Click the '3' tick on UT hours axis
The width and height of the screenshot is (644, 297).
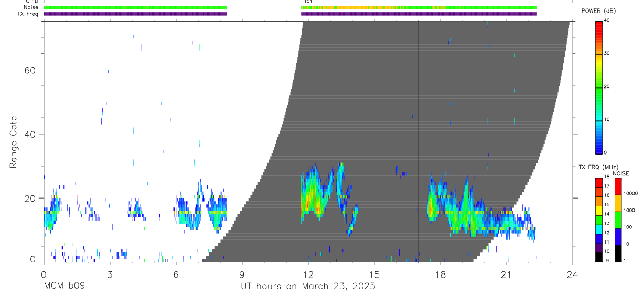point(110,274)
